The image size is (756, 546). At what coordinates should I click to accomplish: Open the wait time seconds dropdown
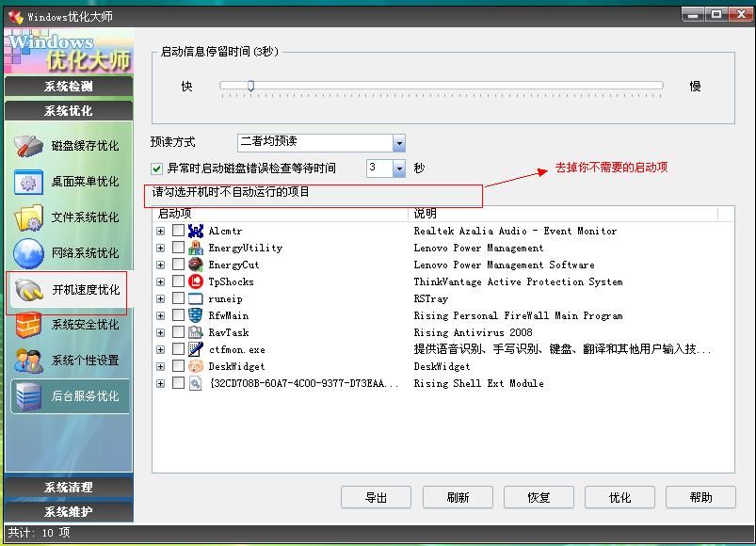[x=399, y=169]
